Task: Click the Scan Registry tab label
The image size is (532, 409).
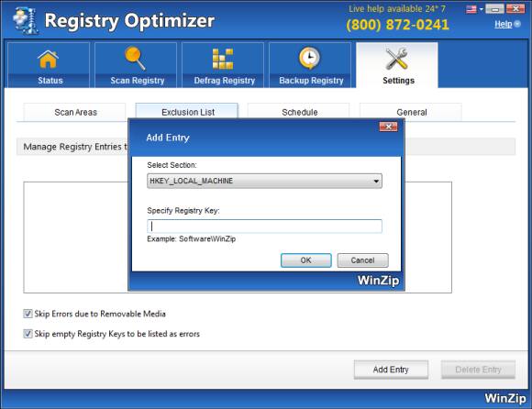Action: click(138, 81)
